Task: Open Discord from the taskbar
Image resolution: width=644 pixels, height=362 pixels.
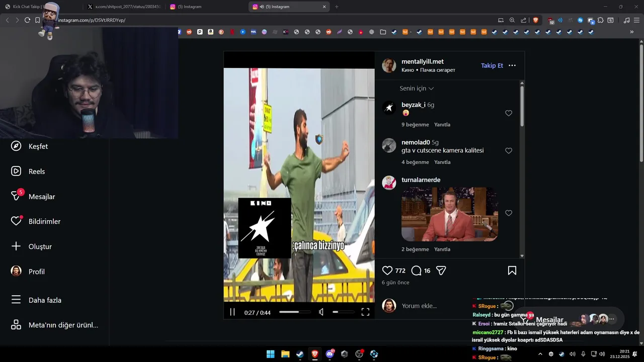Action: pos(330,354)
